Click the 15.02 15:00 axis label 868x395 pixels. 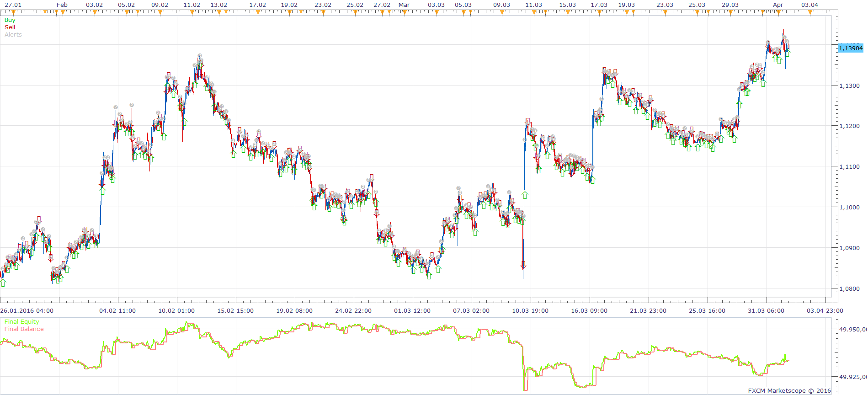point(235,311)
